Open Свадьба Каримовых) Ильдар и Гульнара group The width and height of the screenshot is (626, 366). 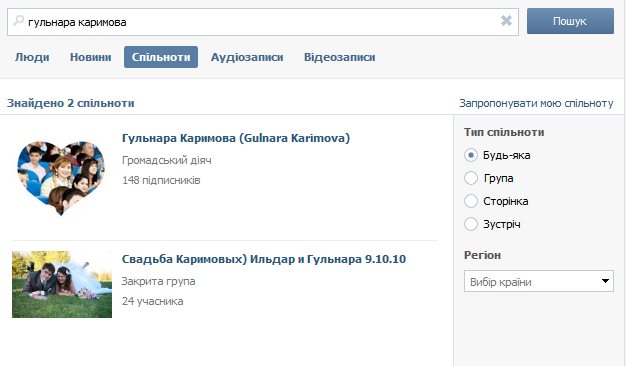pos(264,259)
